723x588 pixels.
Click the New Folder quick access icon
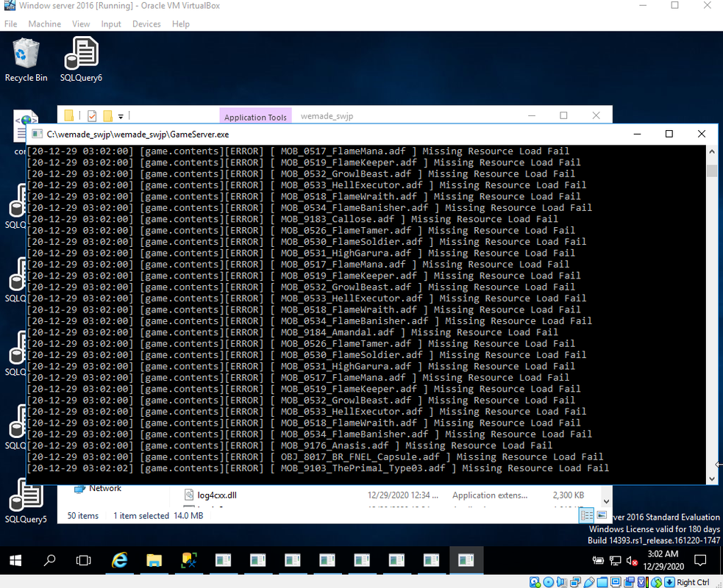(108, 115)
